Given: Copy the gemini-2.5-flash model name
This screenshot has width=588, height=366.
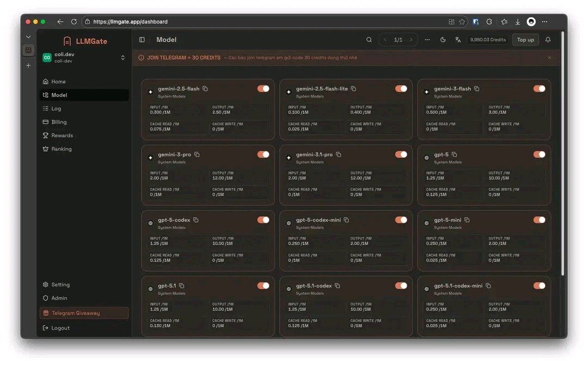Looking at the screenshot, I should click(x=205, y=89).
